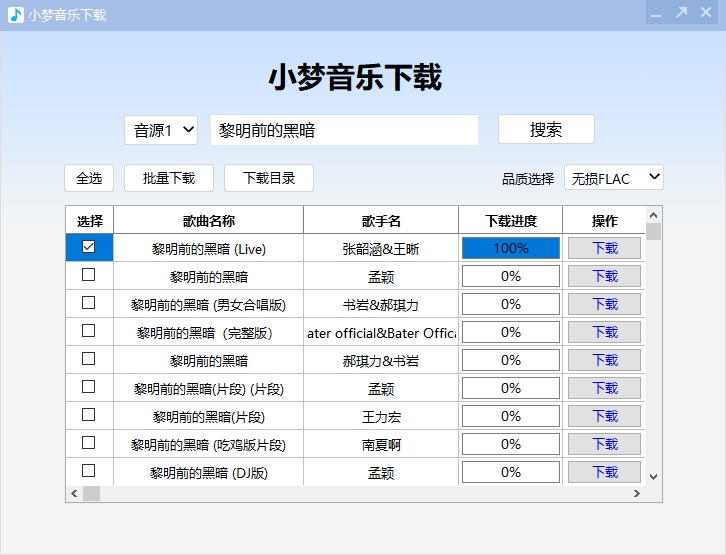Image resolution: width=726 pixels, height=555 pixels.
Task: Click the 100% progress bar for Live row
Action: click(511, 248)
